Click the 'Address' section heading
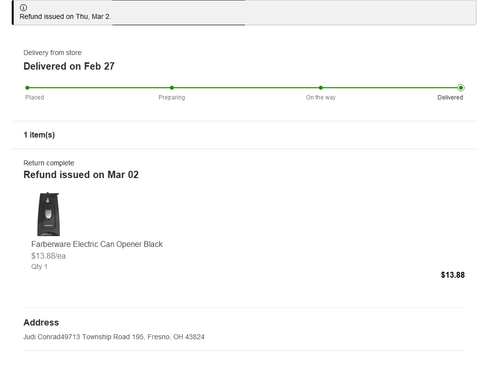This screenshot has width=500, height=382. click(41, 323)
